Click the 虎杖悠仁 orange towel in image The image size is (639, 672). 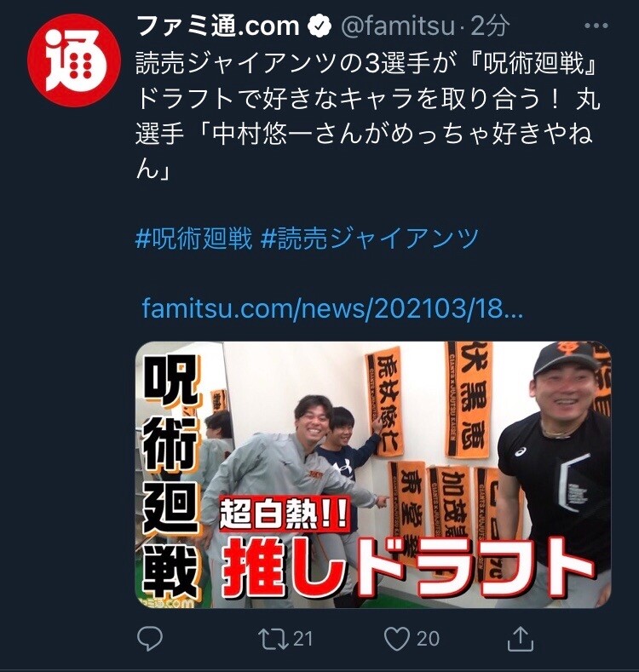(x=386, y=401)
